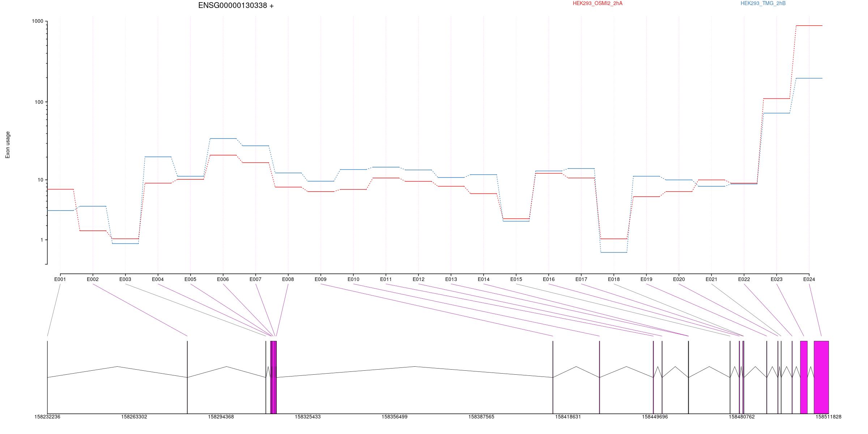Click y-axis tick label 1
868x434 pixels.
click(42, 240)
